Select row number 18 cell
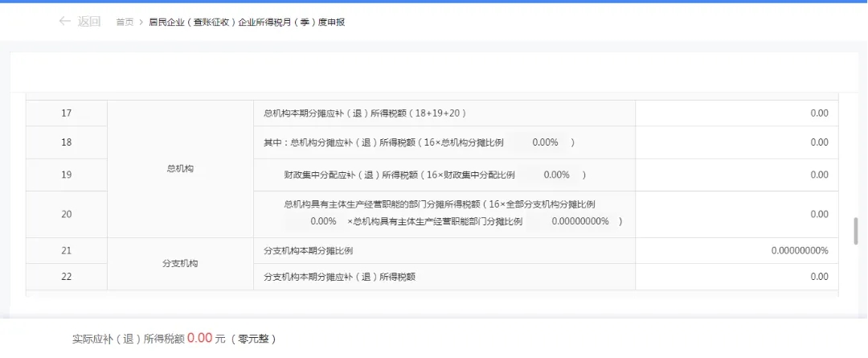Image resolution: width=868 pixels, height=358 pixels. coord(67,142)
